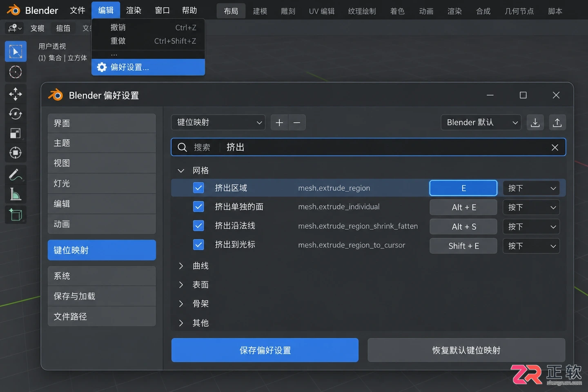Image resolution: width=588 pixels, height=392 pixels.
Task: Open the Blender 默认 preset dropdown
Action: (x=481, y=122)
